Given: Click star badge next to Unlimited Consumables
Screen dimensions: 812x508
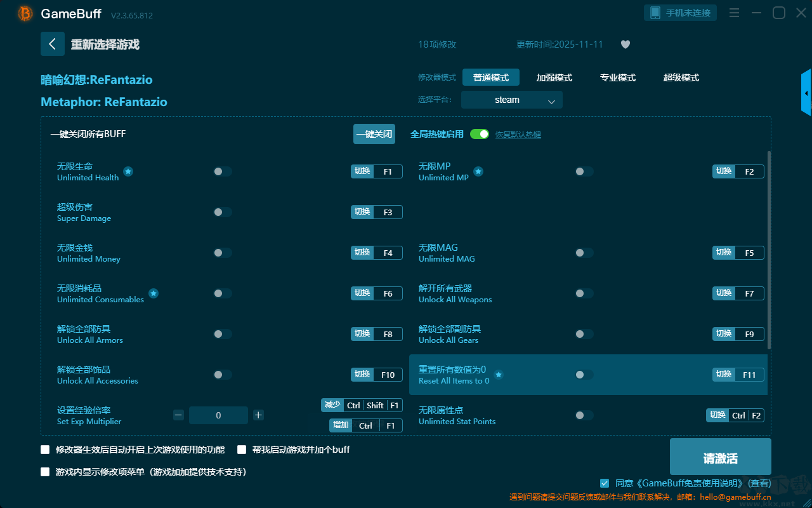Looking at the screenshot, I should [154, 293].
